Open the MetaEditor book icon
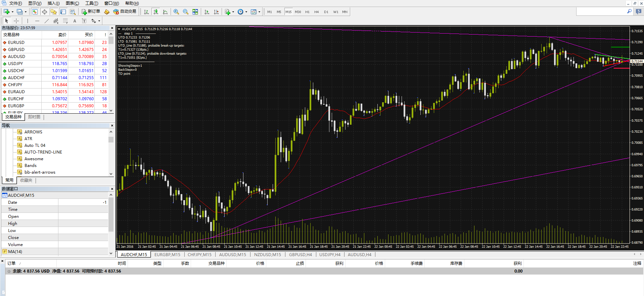Image resolution: width=644 pixels, height=296 pixels. click(x=107, y=12)
